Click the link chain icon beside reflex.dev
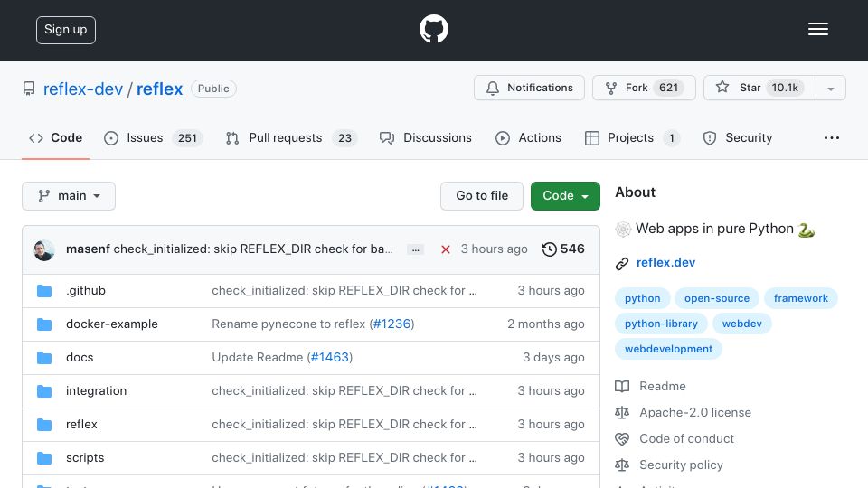 point(622,263)
